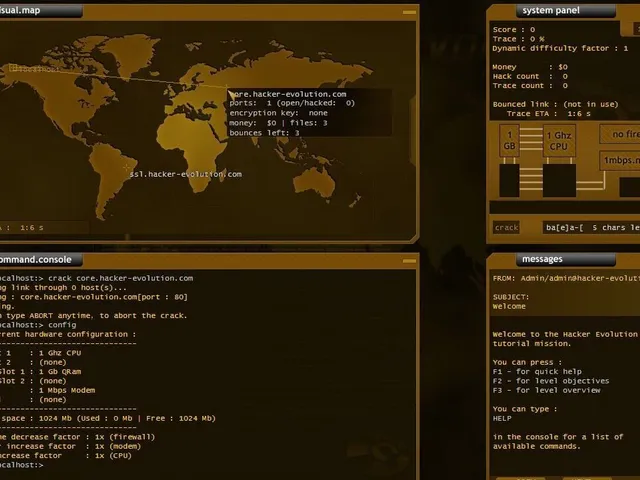Click the 'space : 1024 Mb (Used : 0 Mb' line
The height and width of the screenshot is (480, 640).
pos(108,418)
